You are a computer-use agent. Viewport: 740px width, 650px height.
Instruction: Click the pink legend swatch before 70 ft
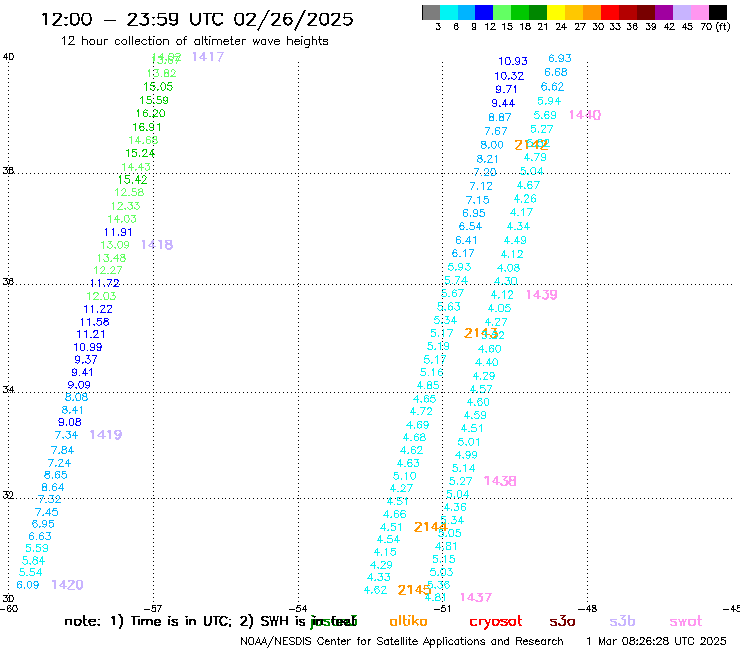[x=699, y=12]
